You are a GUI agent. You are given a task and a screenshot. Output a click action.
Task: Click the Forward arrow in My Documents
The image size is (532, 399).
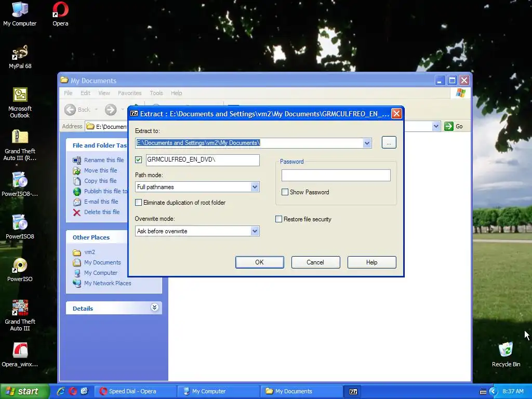point(110,110)
